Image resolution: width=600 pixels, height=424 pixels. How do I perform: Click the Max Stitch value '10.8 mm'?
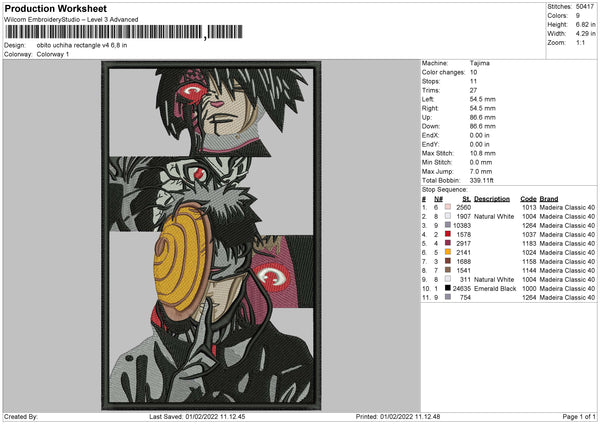pyautogui.click(x=483, y=153)
